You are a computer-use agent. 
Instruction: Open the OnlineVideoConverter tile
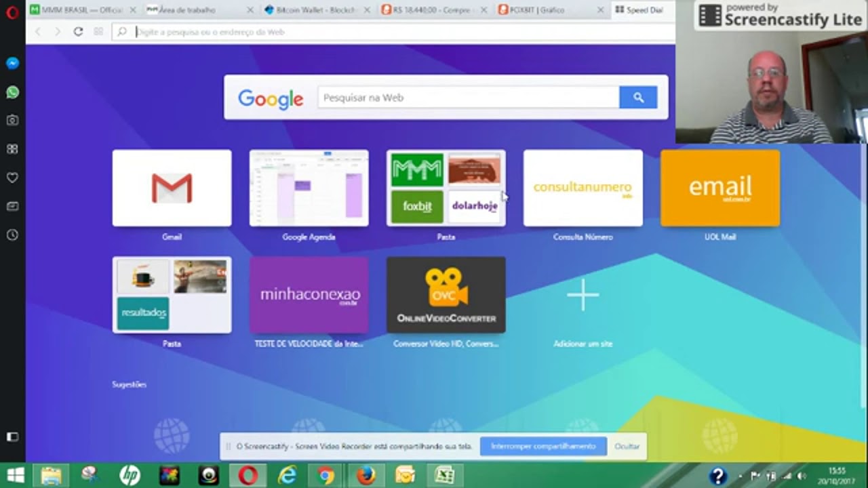(446, 295)
